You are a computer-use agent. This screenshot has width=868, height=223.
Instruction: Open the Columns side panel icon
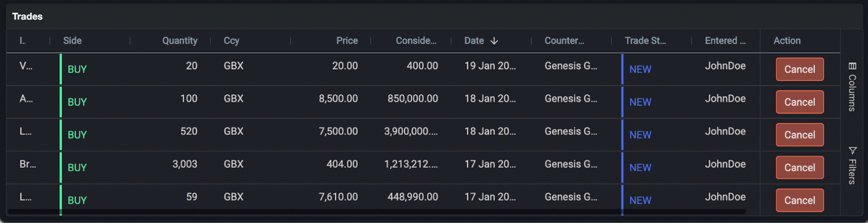(x=852, y=66)
